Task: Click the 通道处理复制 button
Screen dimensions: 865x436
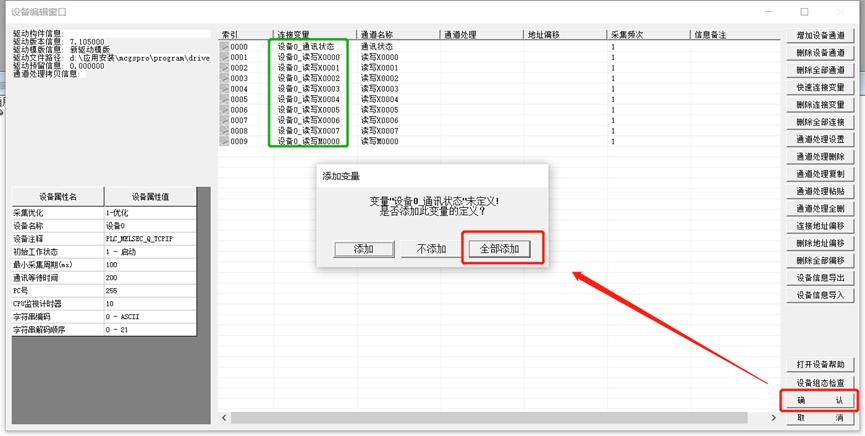Action: pyautogui.click(x=820, y=174)
